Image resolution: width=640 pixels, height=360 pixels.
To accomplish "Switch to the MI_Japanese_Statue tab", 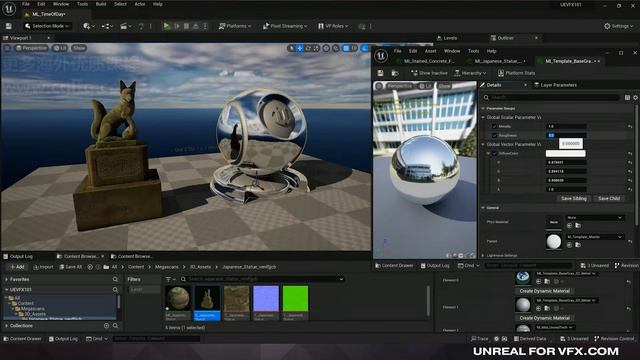I will tap(497, 61).
